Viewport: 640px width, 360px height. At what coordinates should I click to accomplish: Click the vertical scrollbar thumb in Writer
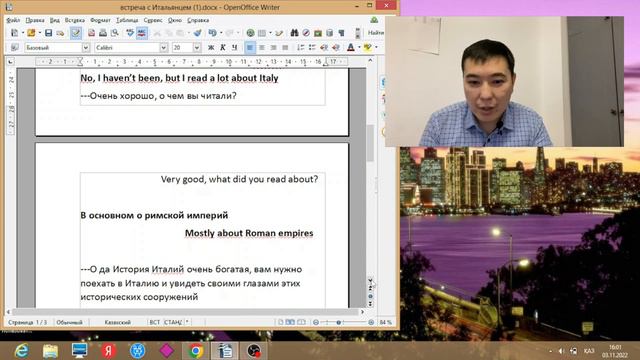pos(370,143)
